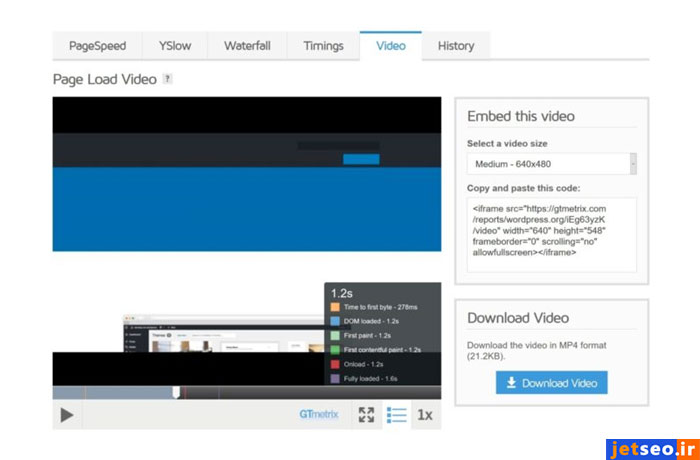Switch to the PageSpeed tab
The image size is (700, 460).
pos(97,46)
